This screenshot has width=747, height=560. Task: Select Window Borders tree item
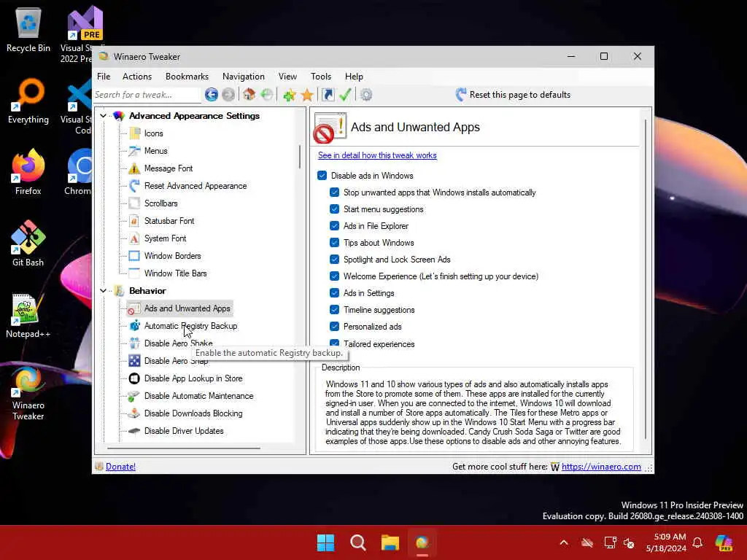pos(172,256)
